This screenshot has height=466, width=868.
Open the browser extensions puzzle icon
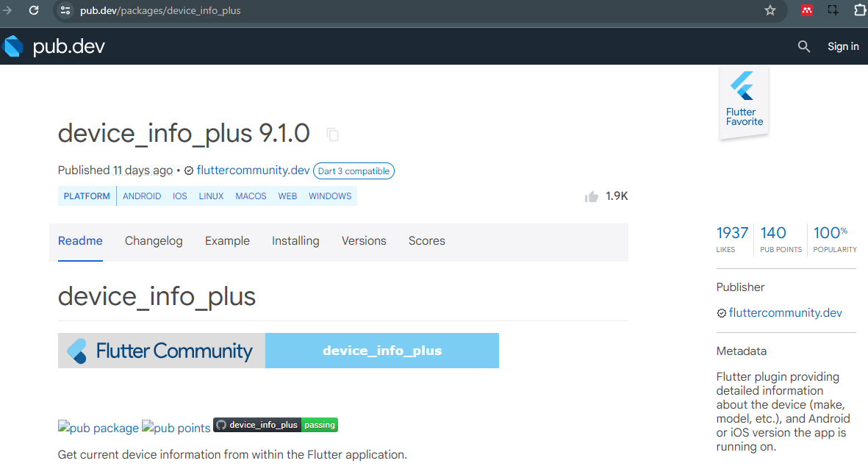click(x=860, y=10)
